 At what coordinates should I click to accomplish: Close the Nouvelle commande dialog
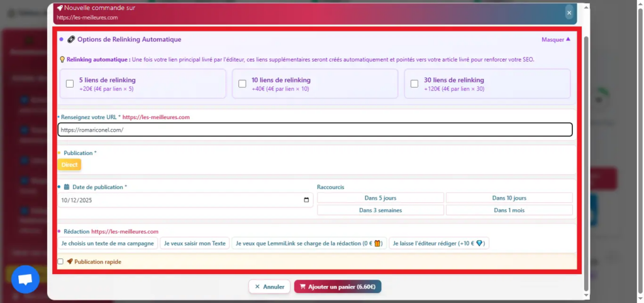569,13
